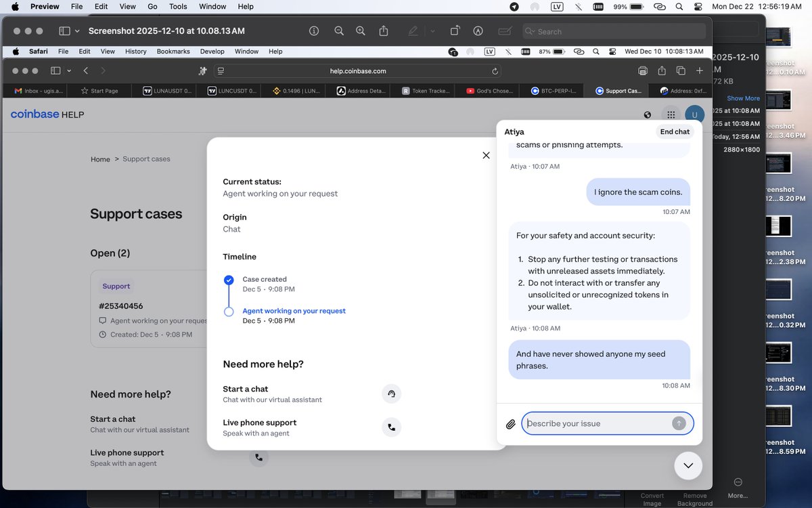Open Preview's File menu
The width and height of the screenshot is (812, 508).
pyautogui.click(x=77, y=7)
